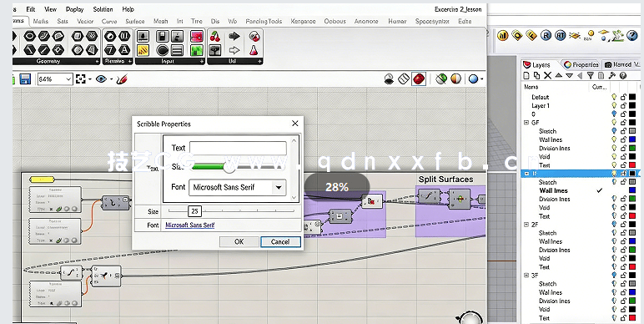The width and height of the screenshot is (644, 324).
Task: Click the red flask icon in Util panel
Action: [254, 50]
